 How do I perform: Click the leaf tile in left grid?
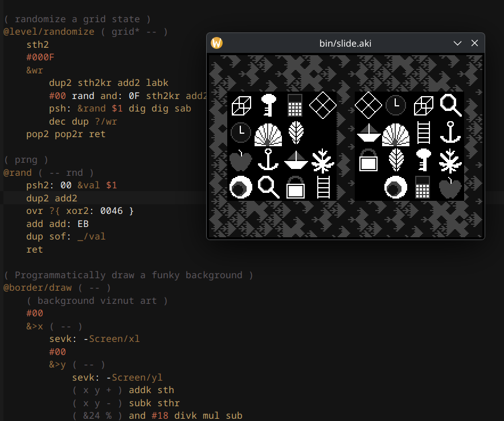click(x=296, y=133)
